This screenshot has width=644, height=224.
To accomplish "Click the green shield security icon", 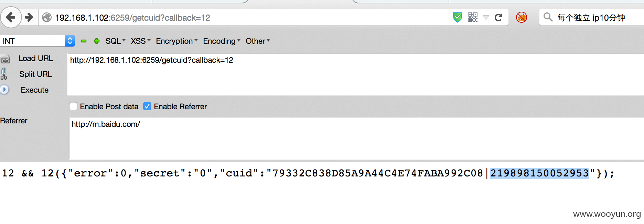I will coord(457,17).
